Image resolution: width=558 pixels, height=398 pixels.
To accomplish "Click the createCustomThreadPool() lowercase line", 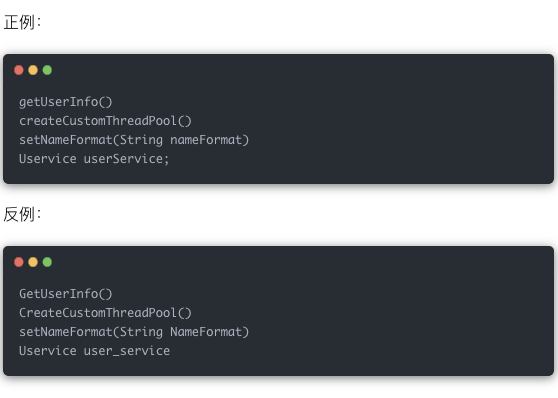I will tap(105, 121).
